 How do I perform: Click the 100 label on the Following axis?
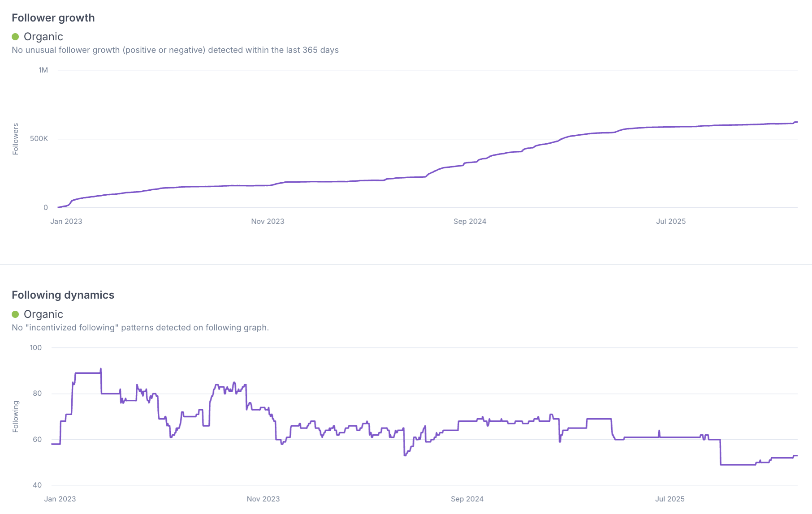[x=36, y=347]
